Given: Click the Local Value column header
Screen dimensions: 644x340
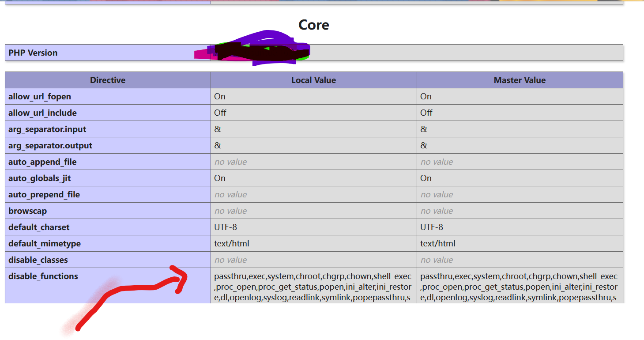Looking at the screenshot, I should 314,80.
